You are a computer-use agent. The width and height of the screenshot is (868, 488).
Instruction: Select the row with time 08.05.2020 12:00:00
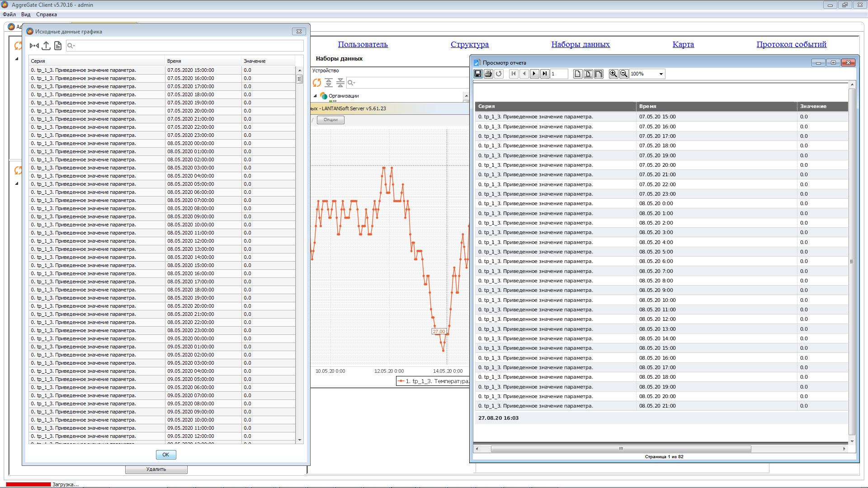tap(162, 241)
